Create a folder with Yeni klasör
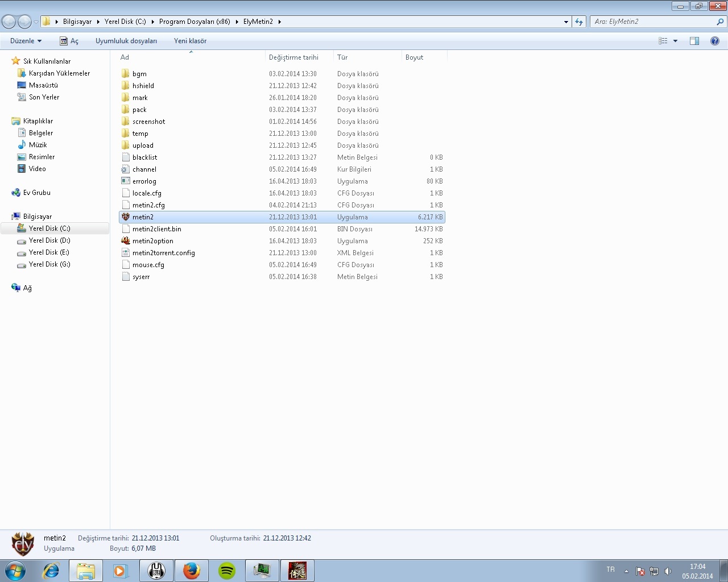Screen dimensions: 728x582 191,41
